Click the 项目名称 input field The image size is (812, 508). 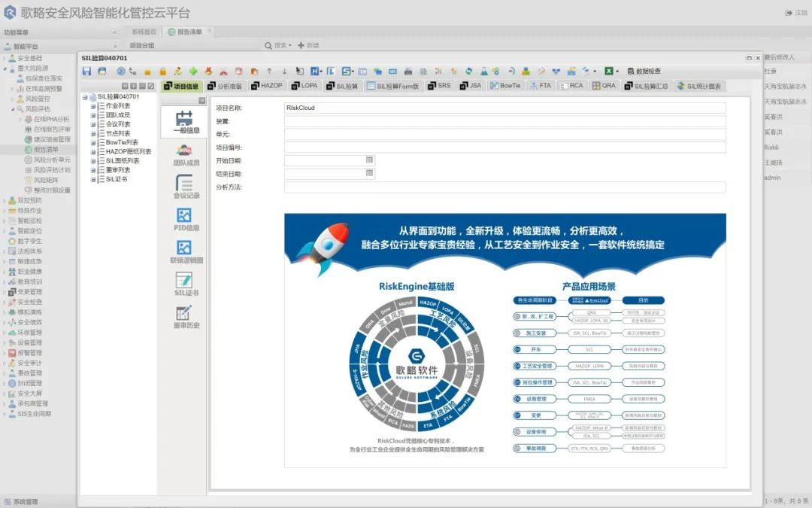504,108
